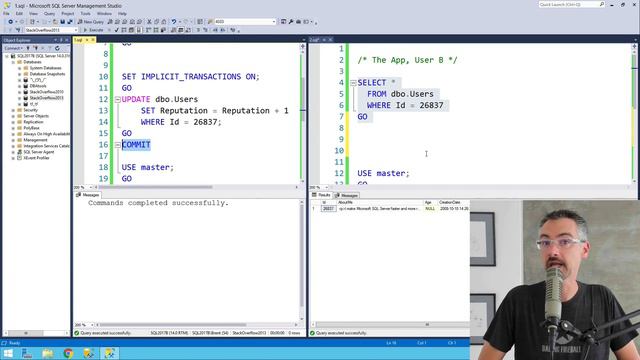Click the Execute button

pyautogui.click(x=93, y=30)
